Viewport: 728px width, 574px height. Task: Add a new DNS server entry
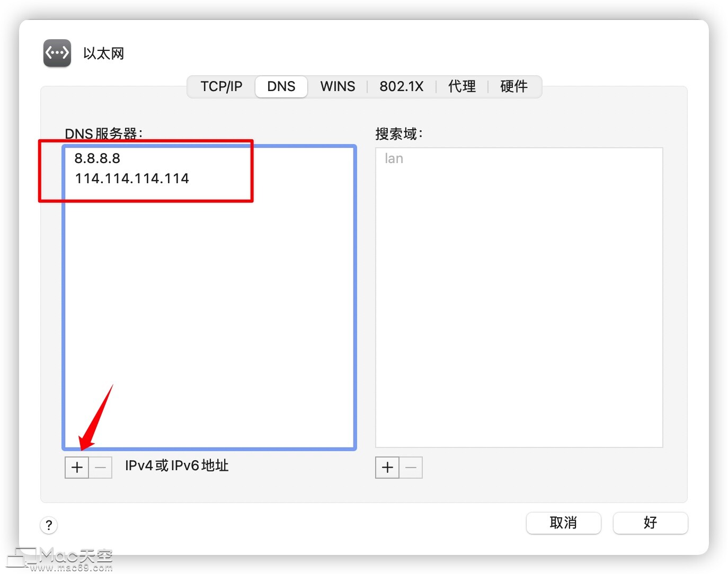point(77,468)
